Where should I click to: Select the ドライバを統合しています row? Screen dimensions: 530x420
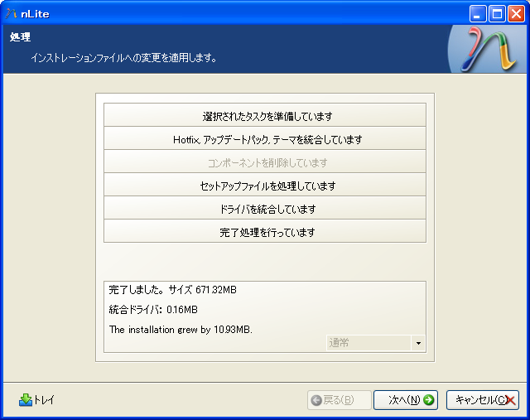pos(265,208)
